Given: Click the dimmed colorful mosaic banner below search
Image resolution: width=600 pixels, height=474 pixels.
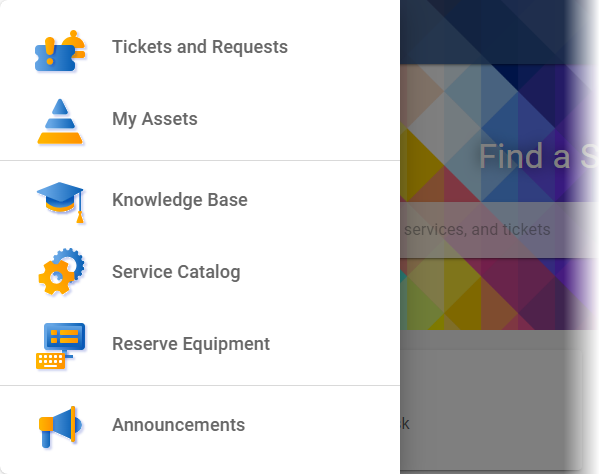Looking at the screenshot, I should tap(499, 294).
